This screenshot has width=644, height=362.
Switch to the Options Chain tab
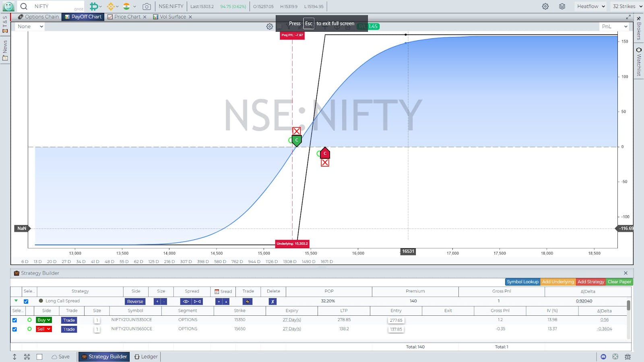click(x=39, y=17)
